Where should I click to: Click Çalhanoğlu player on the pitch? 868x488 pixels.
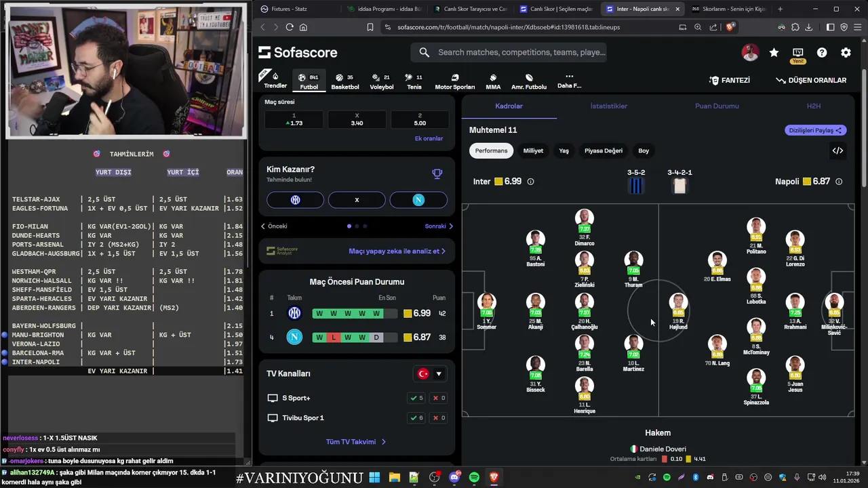click(584, 312)
